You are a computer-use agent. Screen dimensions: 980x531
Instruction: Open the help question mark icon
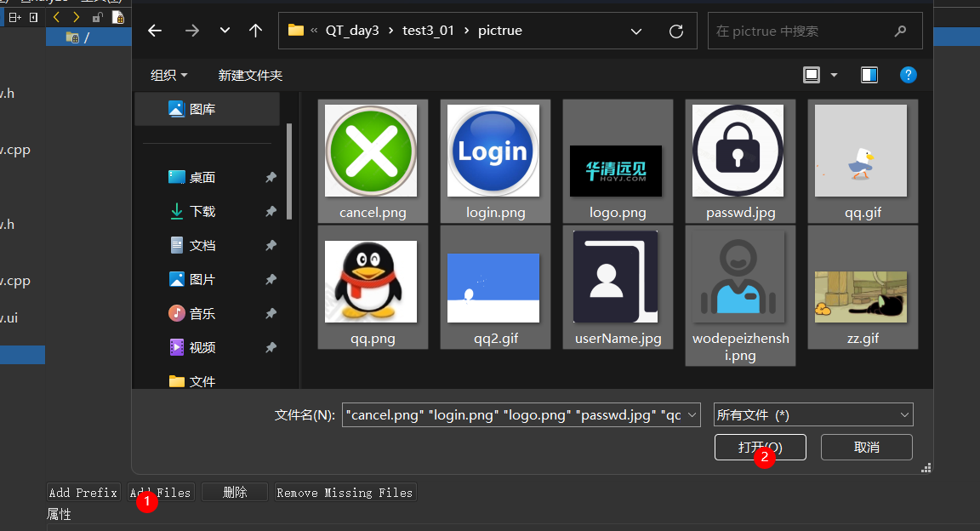(x=908, y=75)
